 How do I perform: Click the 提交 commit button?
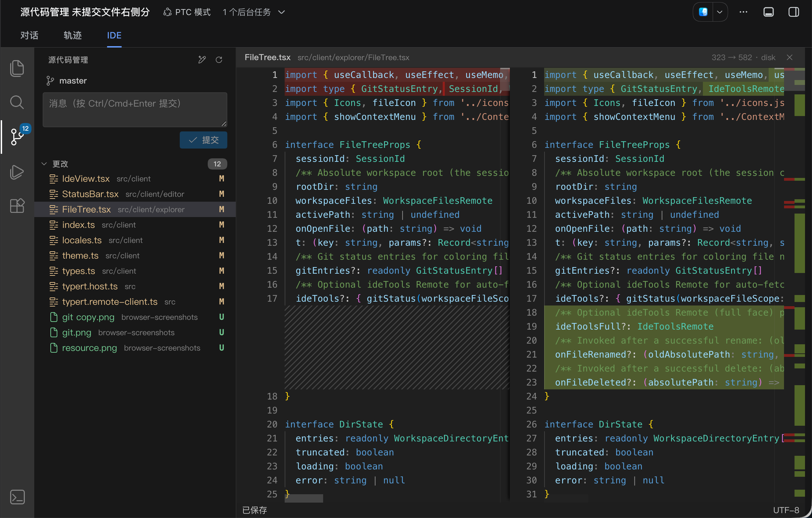(x=204, y=140)
